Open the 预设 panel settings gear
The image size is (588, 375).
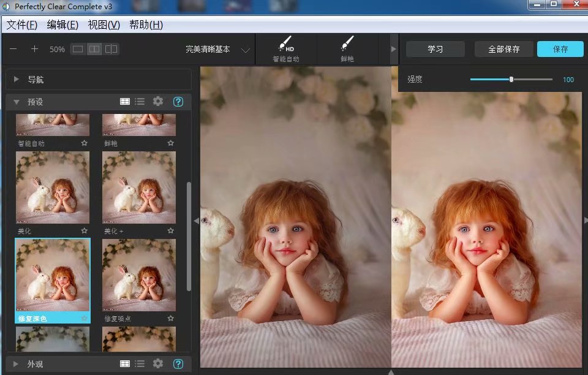(158, 102)
